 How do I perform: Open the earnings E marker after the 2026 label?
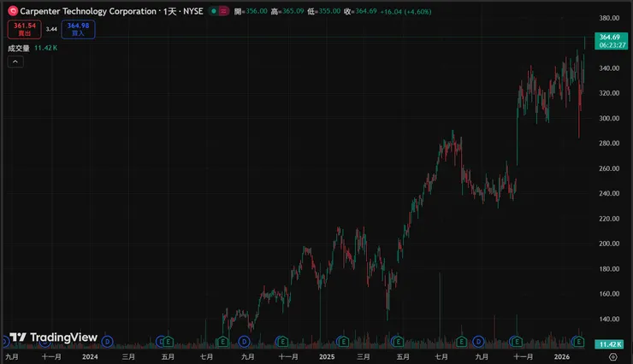click(578, 342)
